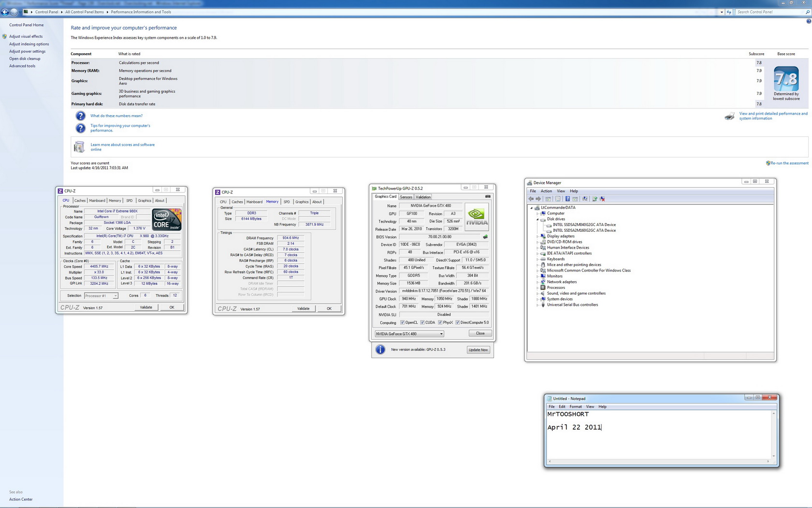Click the 'Re-run the assessment' link
Image resolution: width=812 pixels, height=508 pixels.
click(789, 163)
